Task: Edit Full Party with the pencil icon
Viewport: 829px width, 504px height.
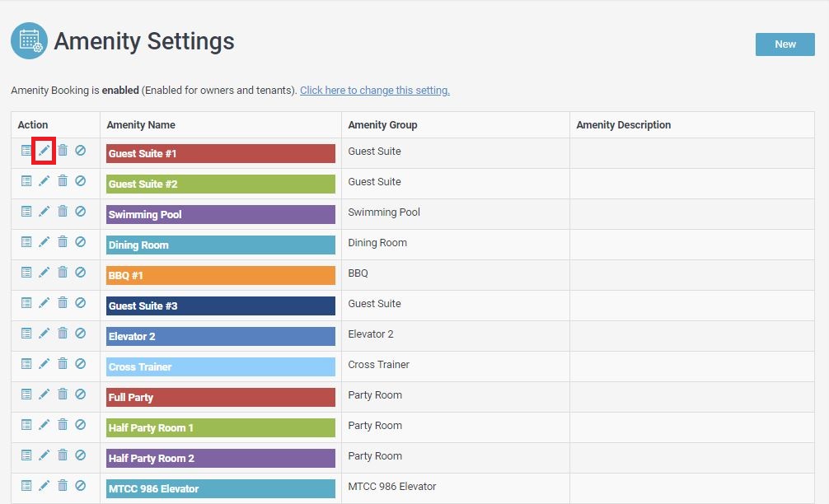Action: point(44,394)
